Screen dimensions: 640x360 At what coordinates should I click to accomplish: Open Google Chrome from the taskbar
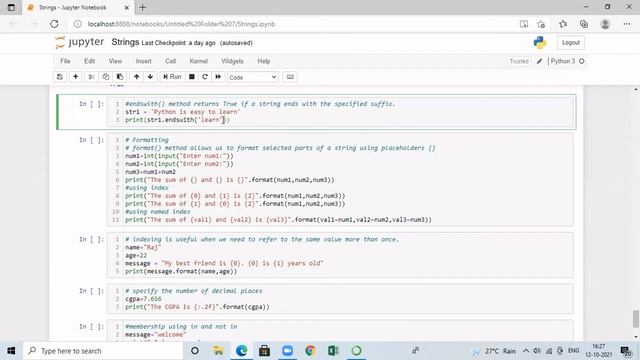[x=310, y=351]
